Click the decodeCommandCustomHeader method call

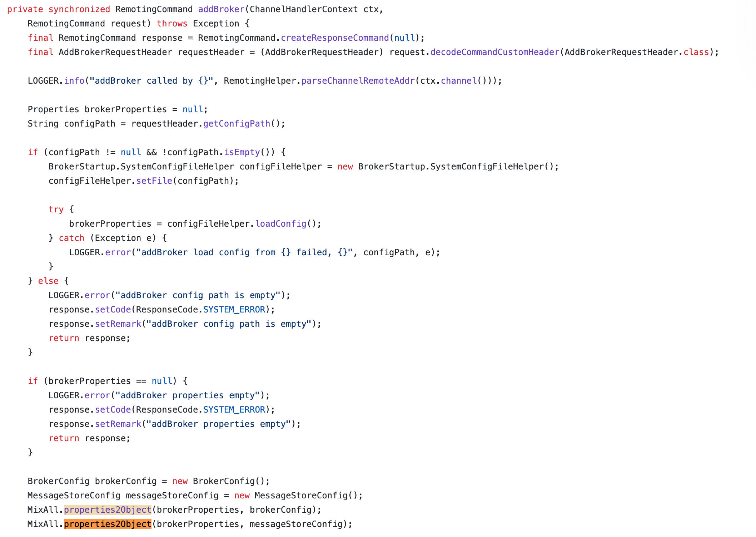(495, 52)
